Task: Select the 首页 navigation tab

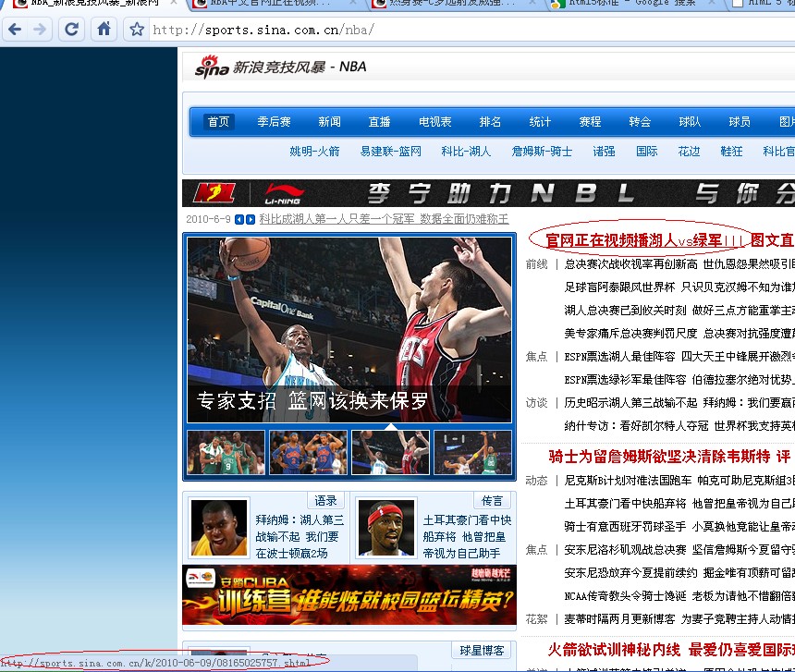Action: [217, 121]
